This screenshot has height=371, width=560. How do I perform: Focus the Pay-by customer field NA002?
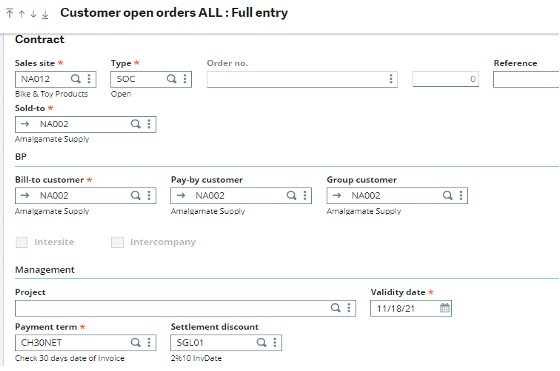(x=241, y=196)
